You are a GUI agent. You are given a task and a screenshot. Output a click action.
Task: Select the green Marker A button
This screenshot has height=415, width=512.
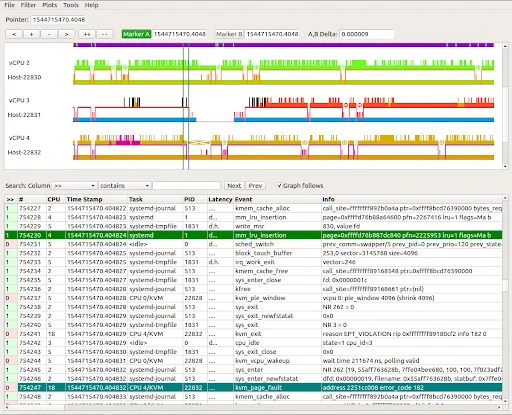tap(136, 34)
